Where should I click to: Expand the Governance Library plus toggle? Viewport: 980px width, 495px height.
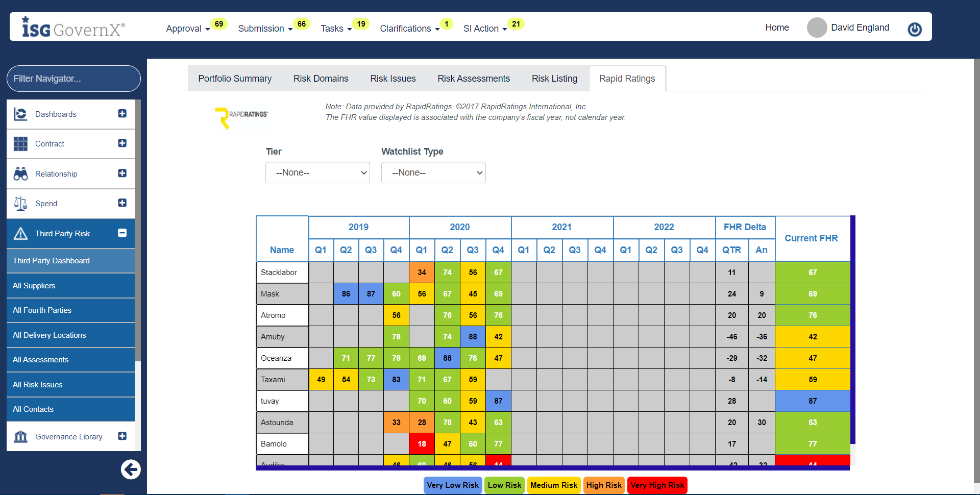[122, 436]
